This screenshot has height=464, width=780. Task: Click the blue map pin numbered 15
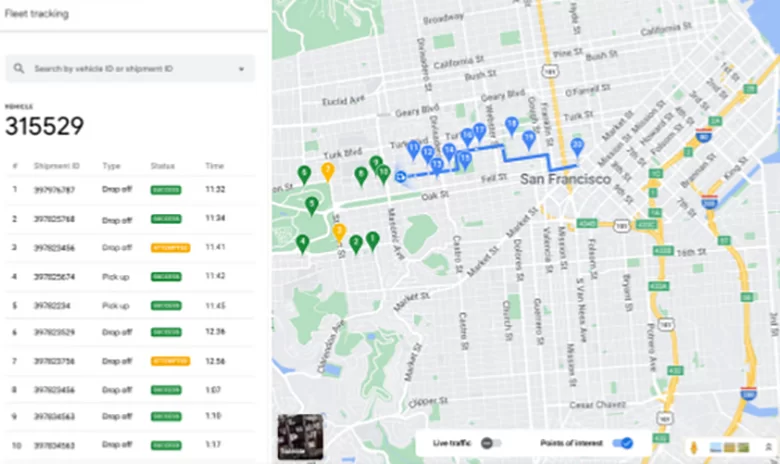pos(464,160)
